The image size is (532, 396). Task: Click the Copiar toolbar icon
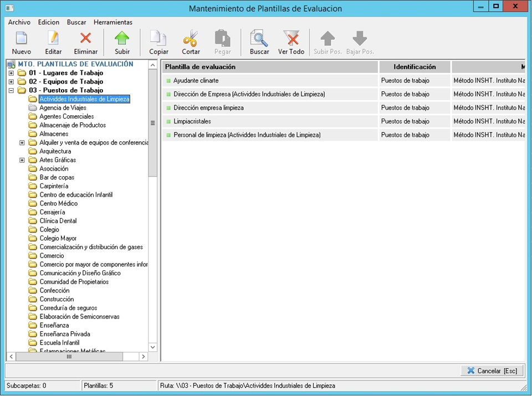(x=158, y=39)
